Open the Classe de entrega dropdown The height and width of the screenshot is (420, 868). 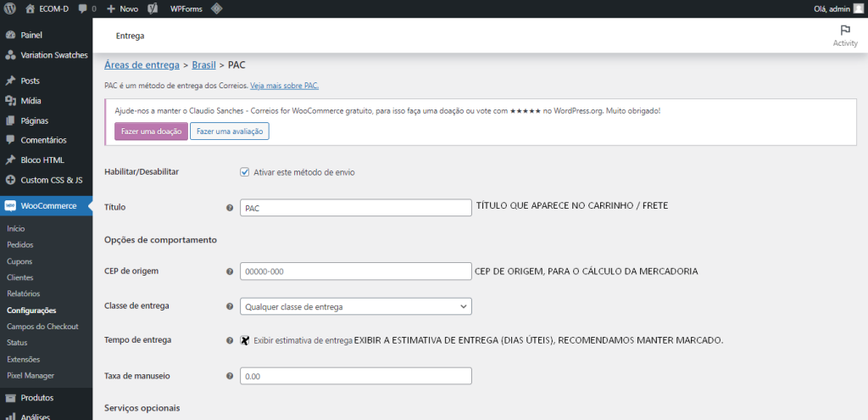(356, 306)
